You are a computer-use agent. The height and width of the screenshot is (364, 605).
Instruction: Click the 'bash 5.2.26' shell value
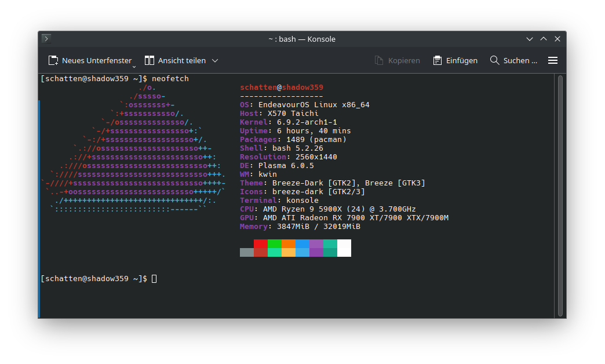tap(297, 148)
